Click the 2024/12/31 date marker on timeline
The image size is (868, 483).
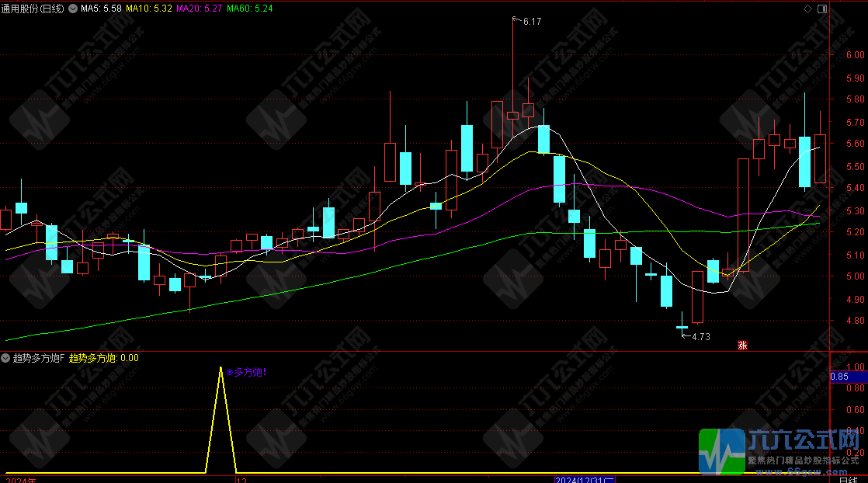click(584, 479)
